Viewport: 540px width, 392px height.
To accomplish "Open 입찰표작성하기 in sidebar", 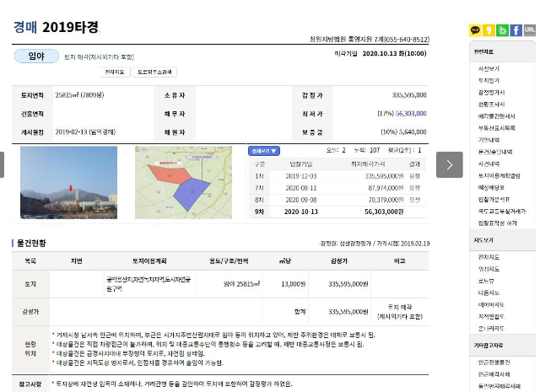I will 497,223.
